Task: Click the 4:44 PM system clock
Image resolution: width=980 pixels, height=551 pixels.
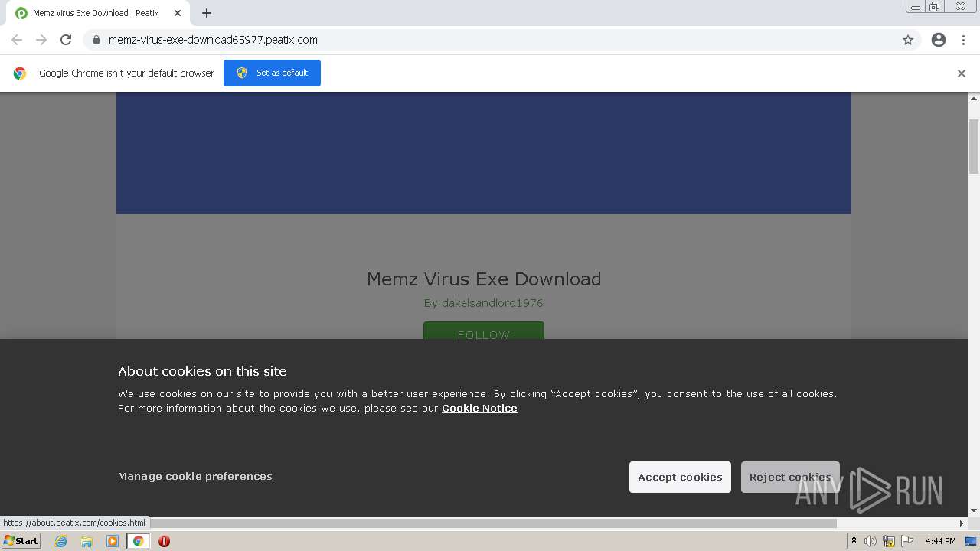Action: [x=940, y=541]
